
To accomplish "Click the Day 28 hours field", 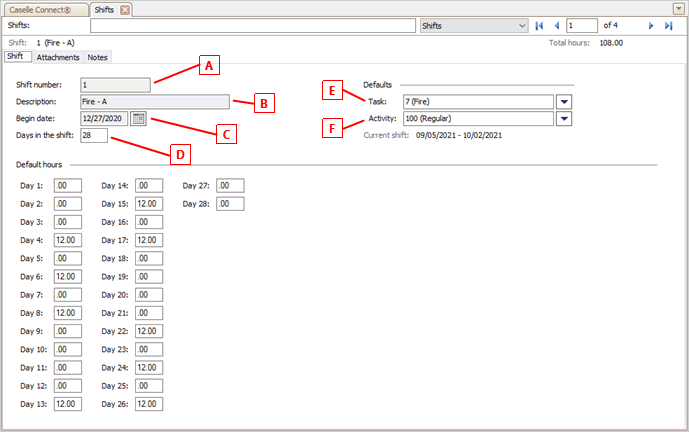I will [230, 203].
